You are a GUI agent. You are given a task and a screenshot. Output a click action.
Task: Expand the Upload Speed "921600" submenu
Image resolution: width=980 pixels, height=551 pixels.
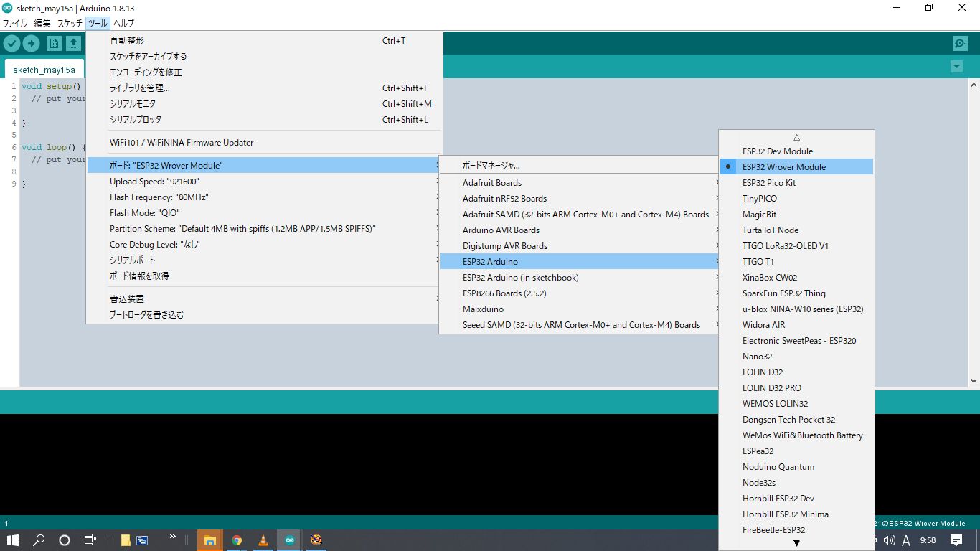click(264, 182)
